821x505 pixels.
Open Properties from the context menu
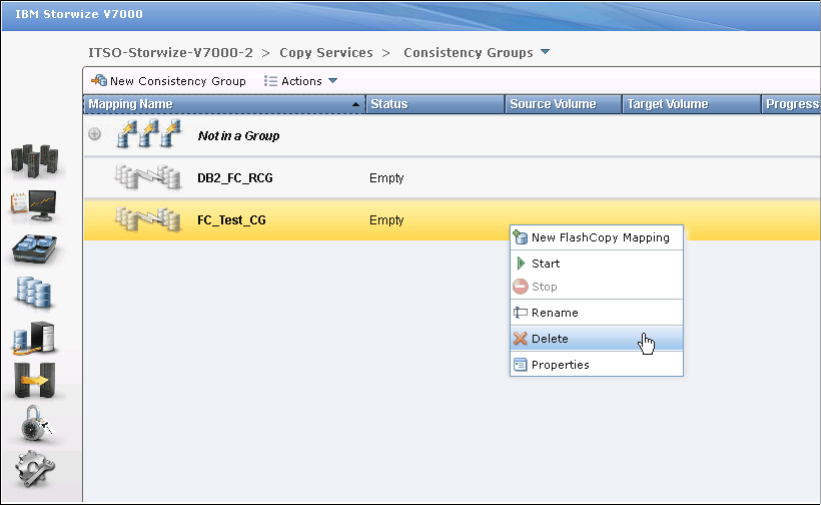pos(560,365)
